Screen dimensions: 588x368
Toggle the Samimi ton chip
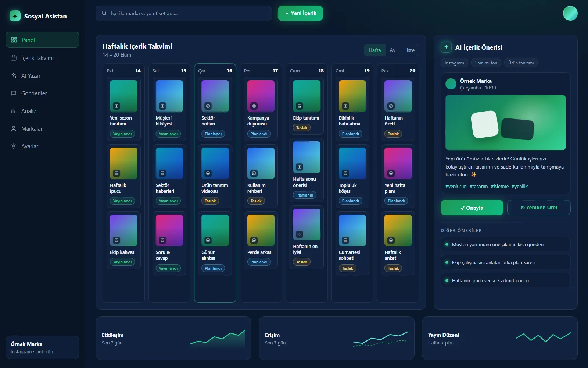click(486, 63)
